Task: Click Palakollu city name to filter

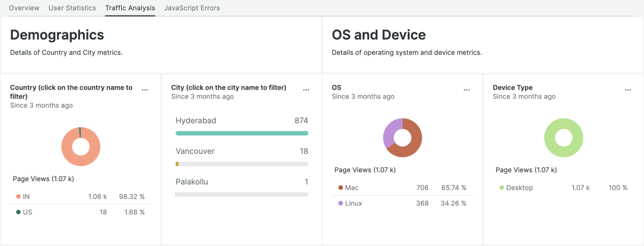Action: [192, 182]
